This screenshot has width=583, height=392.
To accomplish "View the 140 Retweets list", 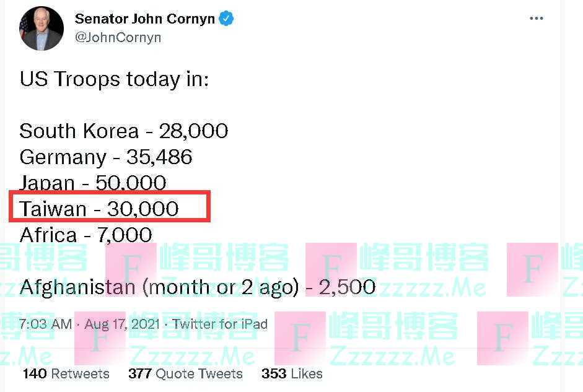I will tap(64, 374).
